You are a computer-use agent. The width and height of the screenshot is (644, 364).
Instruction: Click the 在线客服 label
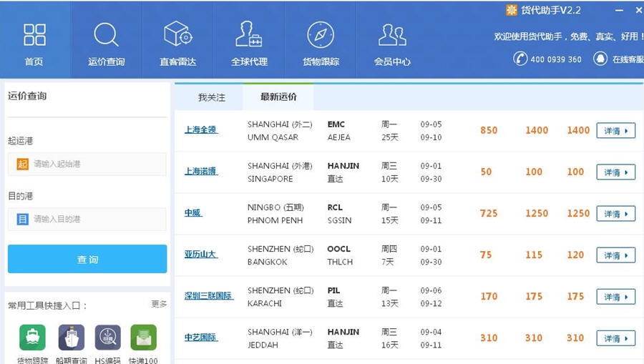click(628, 59)
